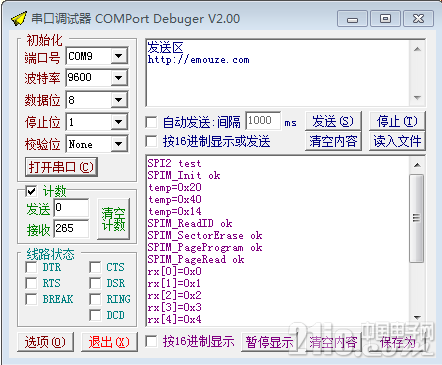Image resolution: width=442 pixels, height=365 pixels.
Task: Enable 按16进制显示或发送 hex send checkbox
Action: pos(151,141)
